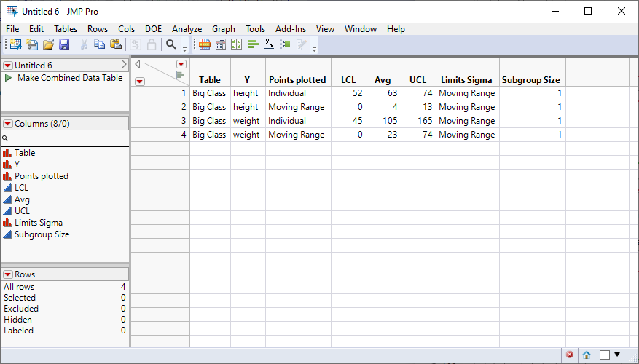The width and height of the screenshot is (639, 364).
Task: Open the Add-Ins menu
Action: click(x=291, y=29)
